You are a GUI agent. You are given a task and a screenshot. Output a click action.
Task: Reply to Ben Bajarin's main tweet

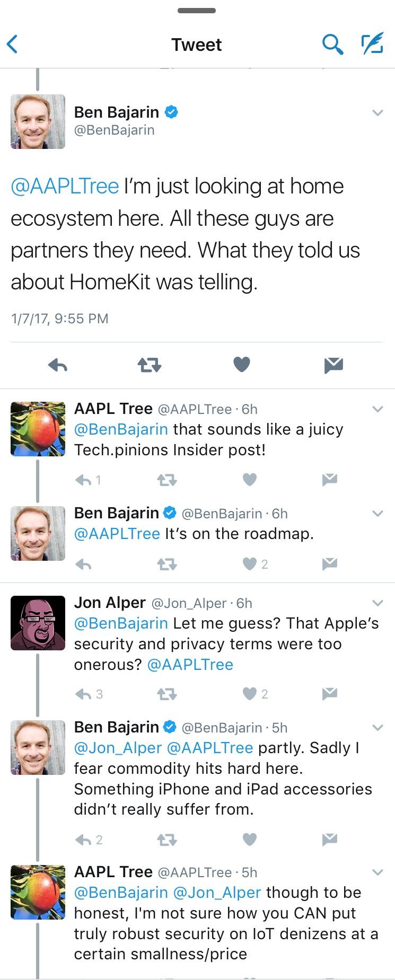point(58,365)
